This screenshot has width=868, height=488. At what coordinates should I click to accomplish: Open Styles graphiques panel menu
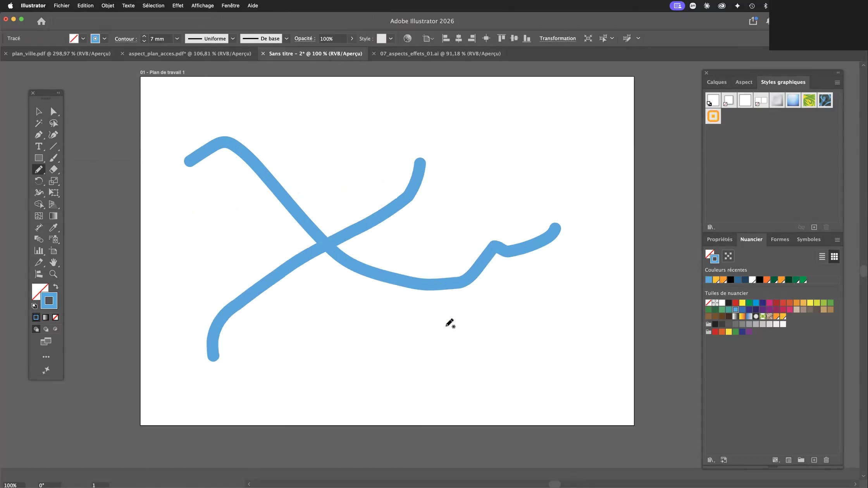point(837,82)
